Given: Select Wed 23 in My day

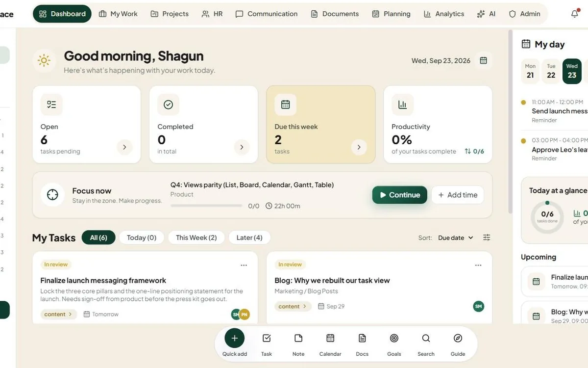Looking at the screenshot, I should pyautogui.click(x=572, y=71).
